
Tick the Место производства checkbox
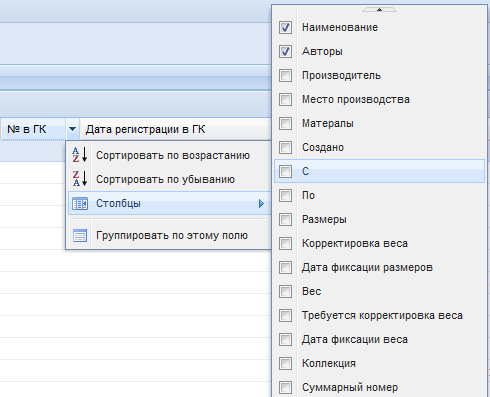pos(285,99)
